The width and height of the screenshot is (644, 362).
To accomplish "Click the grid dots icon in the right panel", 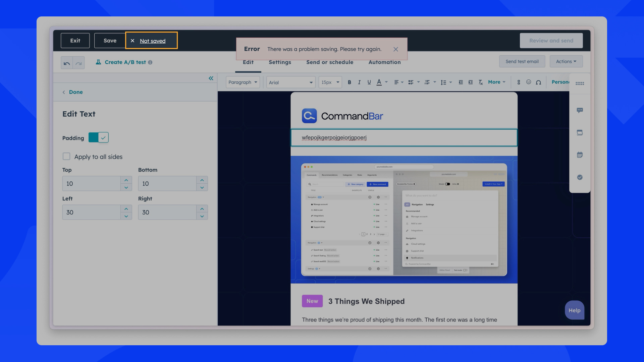I will [x=580, y=83].
